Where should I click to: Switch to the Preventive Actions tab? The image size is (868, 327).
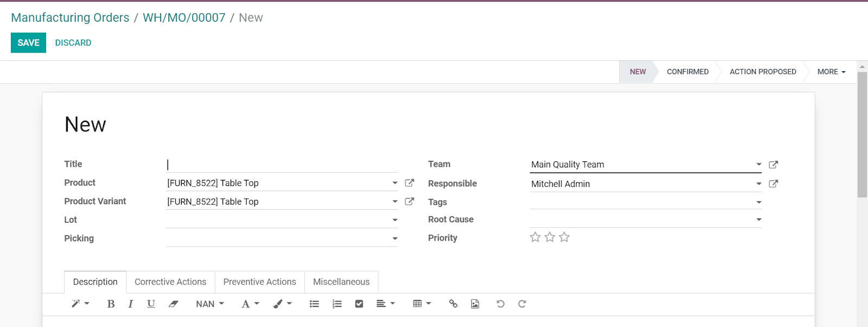click(x=260, y=282)
